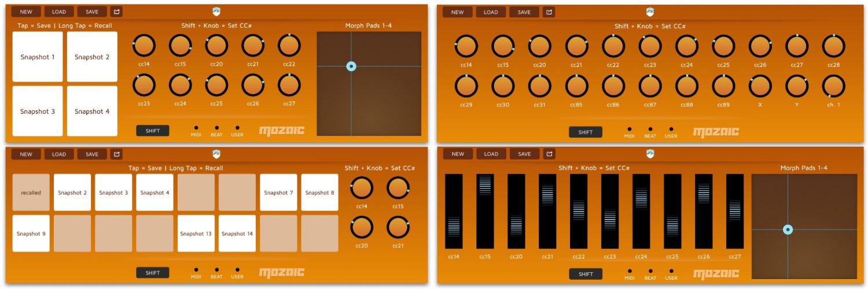868x289 pixels.
Task: Click the shield logo icon in the bottom-right panel
Action: [x=650, y=154]
